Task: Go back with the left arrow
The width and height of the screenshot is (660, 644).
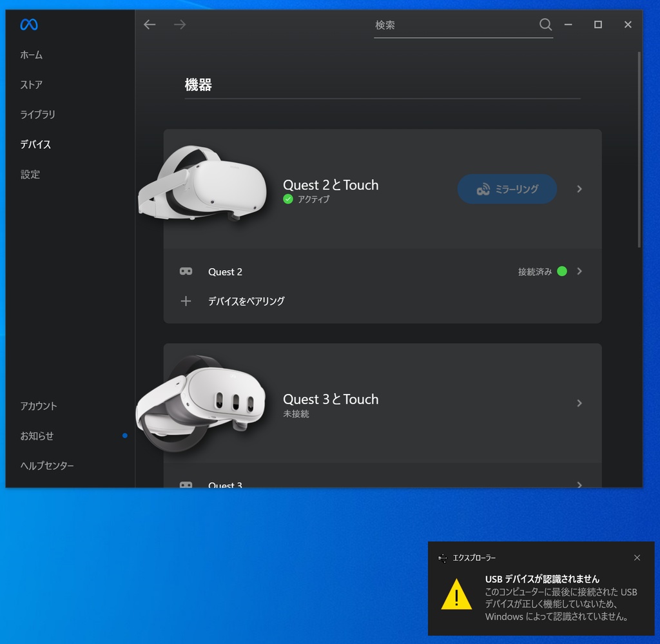Action: click(x=150, y=24)
